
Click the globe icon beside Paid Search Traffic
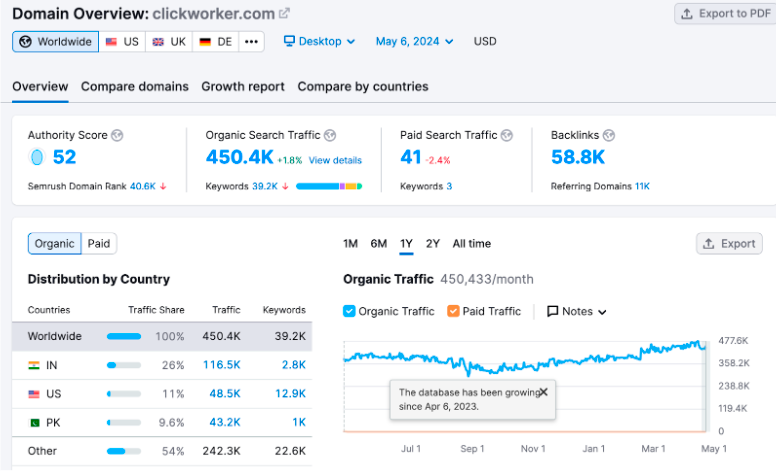tap(507, 135)
